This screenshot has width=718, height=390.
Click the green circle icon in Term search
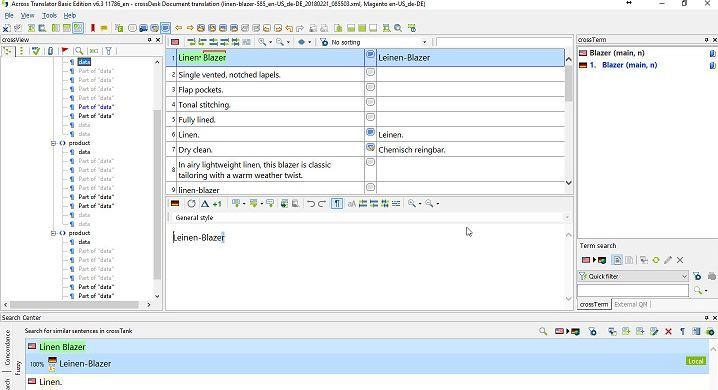(x=656, y=260)
